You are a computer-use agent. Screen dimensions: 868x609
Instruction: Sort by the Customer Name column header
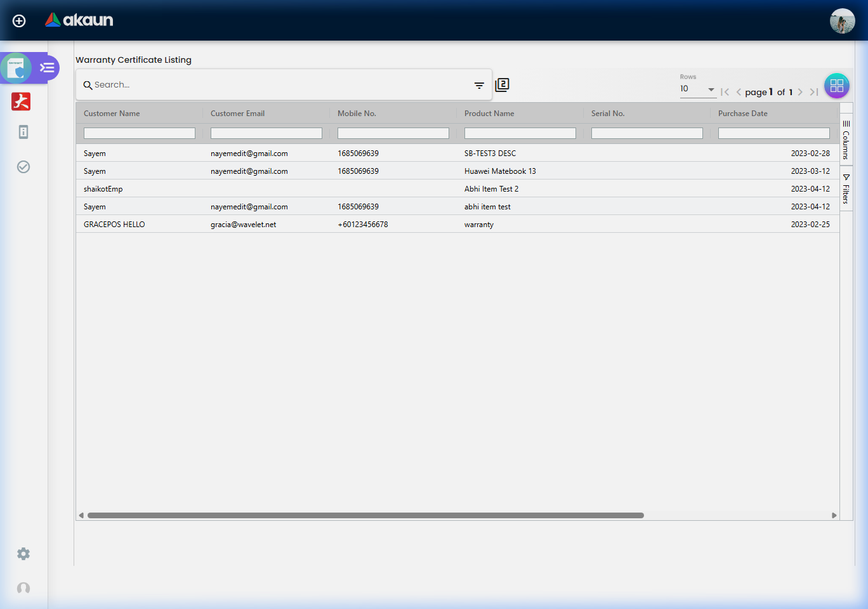(112, 114)
